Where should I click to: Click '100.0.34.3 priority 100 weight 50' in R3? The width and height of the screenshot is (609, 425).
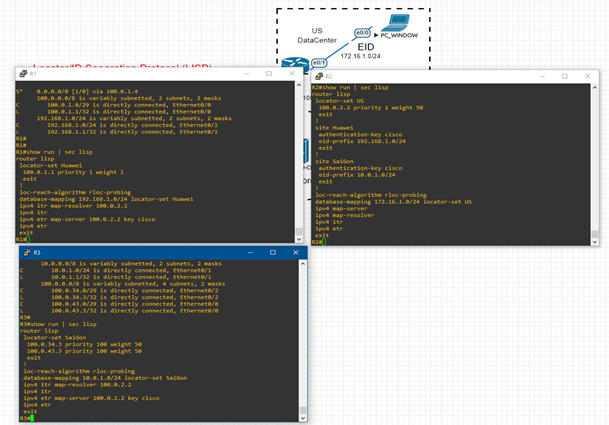coord(84,344)
